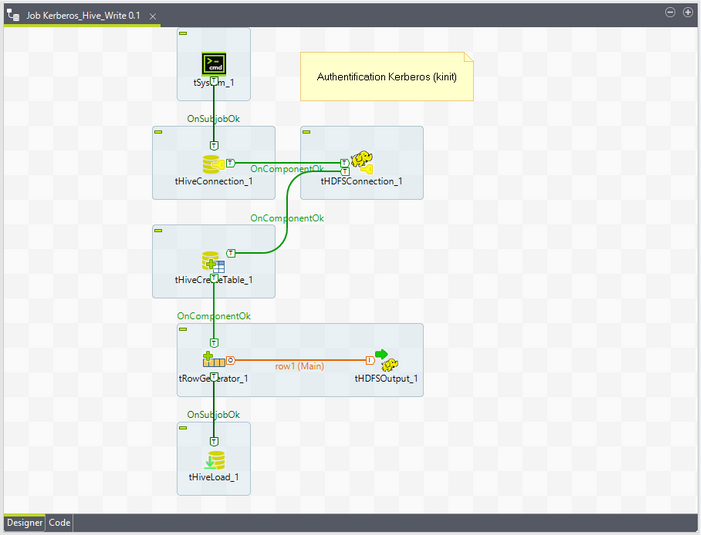Collapse the tHiveLoad_1 subjob box

click(183, 428)
